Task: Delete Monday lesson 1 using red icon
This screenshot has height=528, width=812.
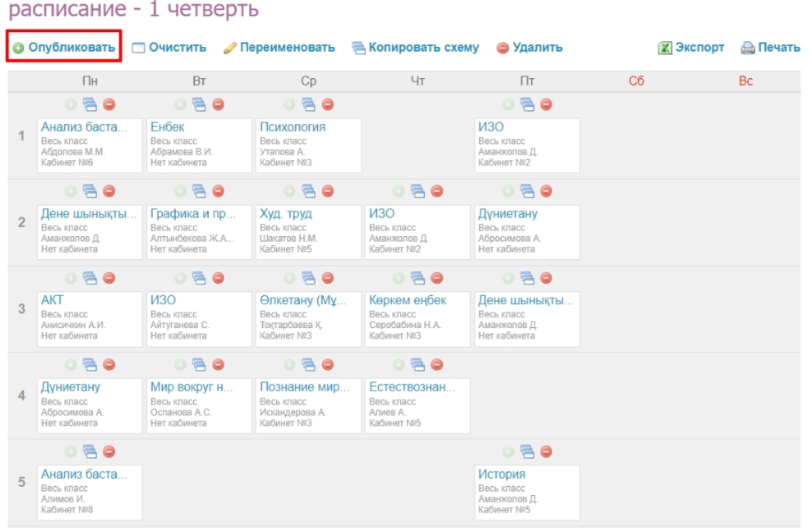Action: coord(108,104)
